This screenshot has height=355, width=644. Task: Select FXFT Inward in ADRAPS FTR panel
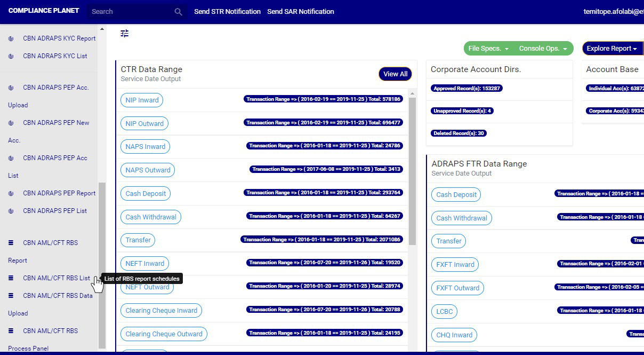pyautogui.click(x=455, y=264)
